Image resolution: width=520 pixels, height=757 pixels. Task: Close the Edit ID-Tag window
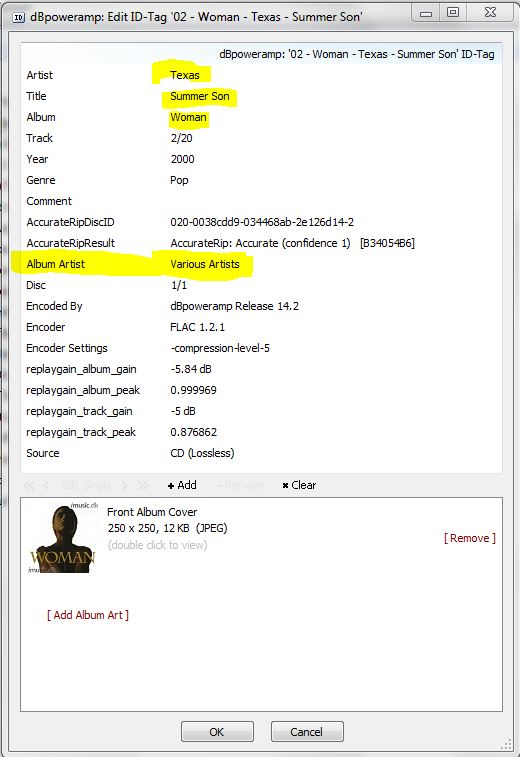[x=490, y=13]
